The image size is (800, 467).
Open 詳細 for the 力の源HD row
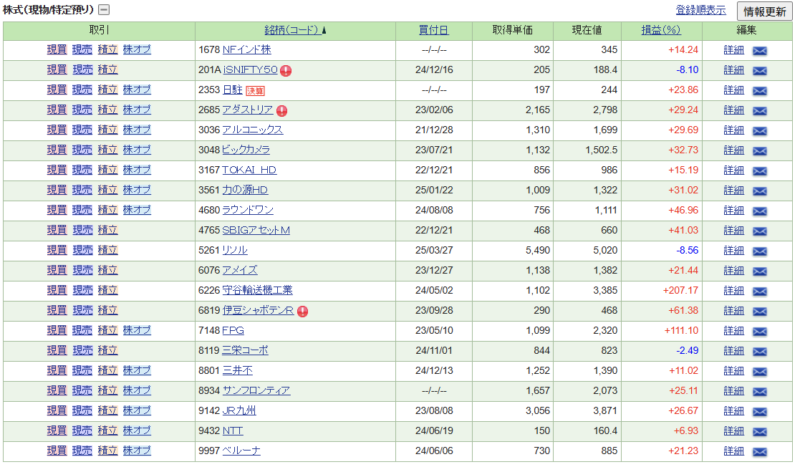[734, 190]
